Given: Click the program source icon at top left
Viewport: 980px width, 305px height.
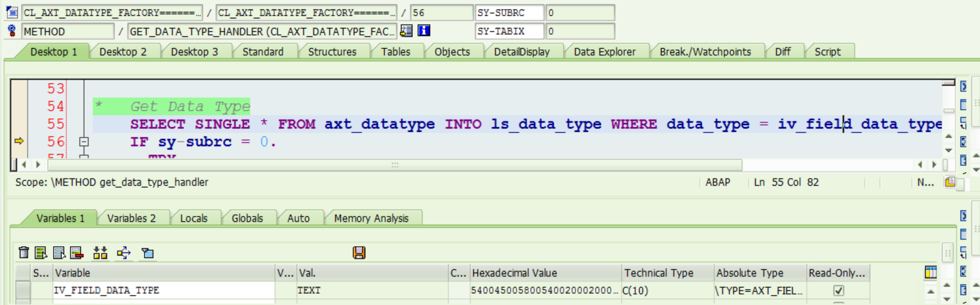Looking at the screenshot, I should click(x=12, y=12).
